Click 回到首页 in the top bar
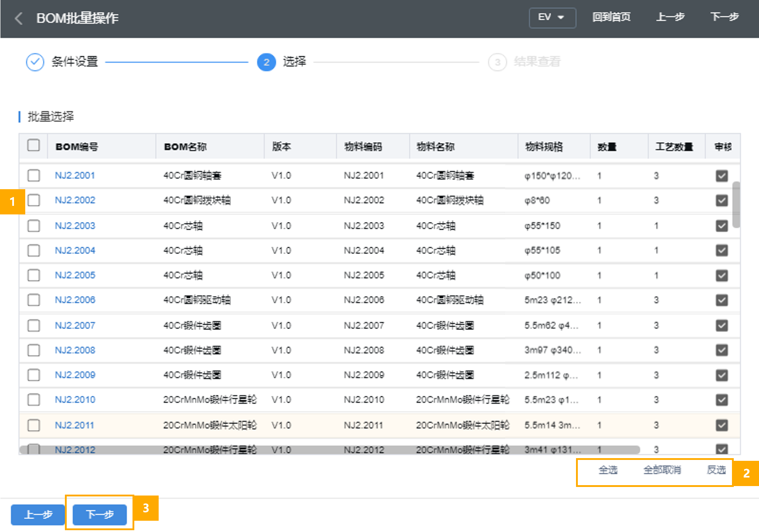759x532 pixels. coord(611,17)
